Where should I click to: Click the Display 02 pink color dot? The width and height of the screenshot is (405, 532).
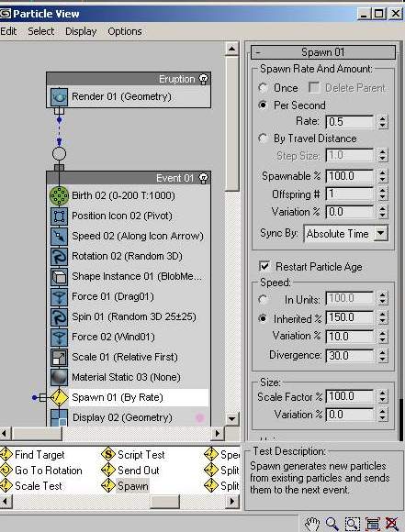tap(200, 417)
